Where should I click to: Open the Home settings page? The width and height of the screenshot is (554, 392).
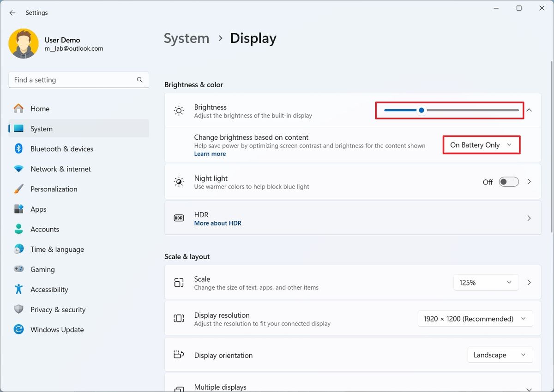pos(78,108)
